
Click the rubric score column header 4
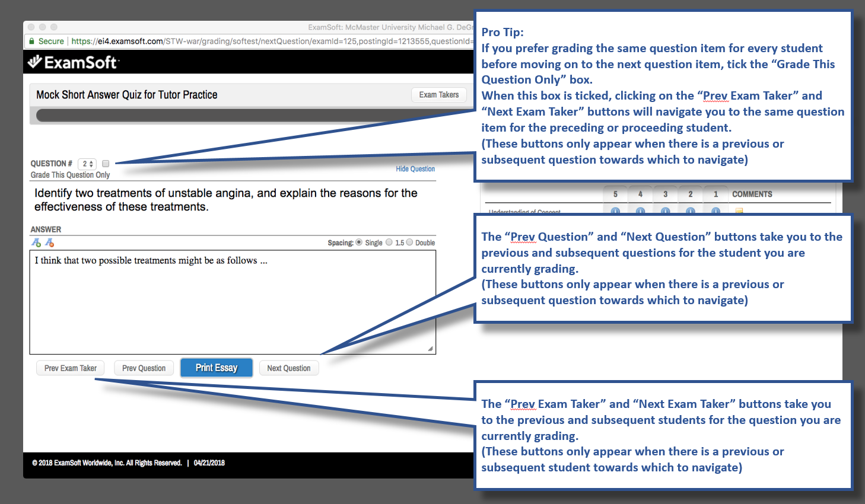point(640,194)
